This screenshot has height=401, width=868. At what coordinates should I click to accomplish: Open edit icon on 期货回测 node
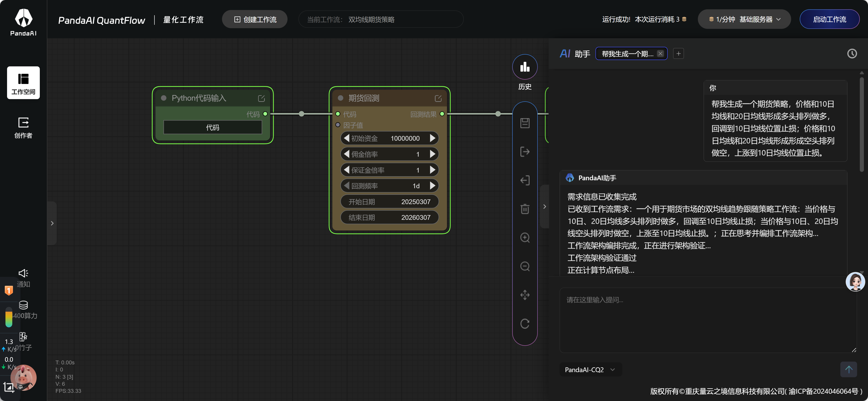[x=438, y=98]
